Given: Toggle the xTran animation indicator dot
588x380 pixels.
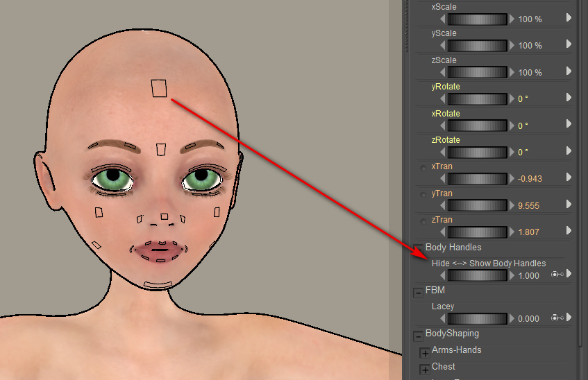Looking at the screenshot, I should 423,168.
